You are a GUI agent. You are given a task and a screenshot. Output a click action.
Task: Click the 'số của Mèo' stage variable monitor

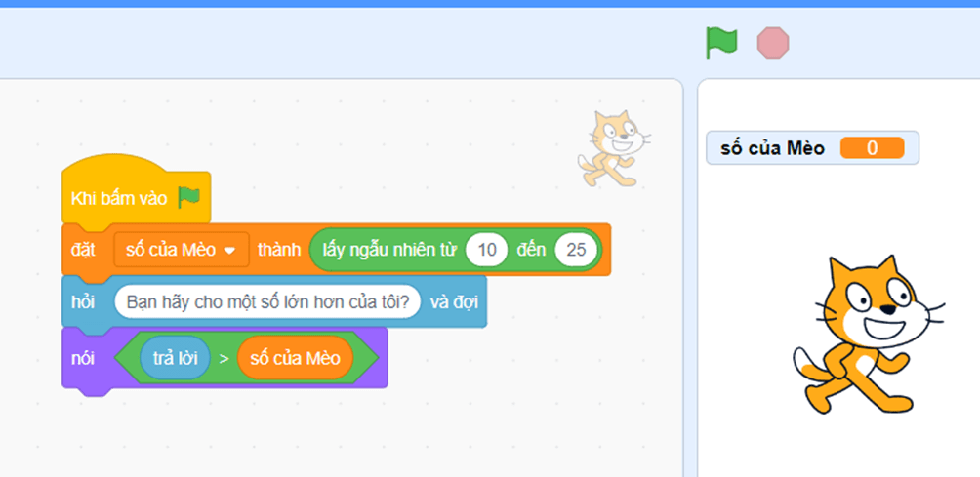click(x=812, y=148)
